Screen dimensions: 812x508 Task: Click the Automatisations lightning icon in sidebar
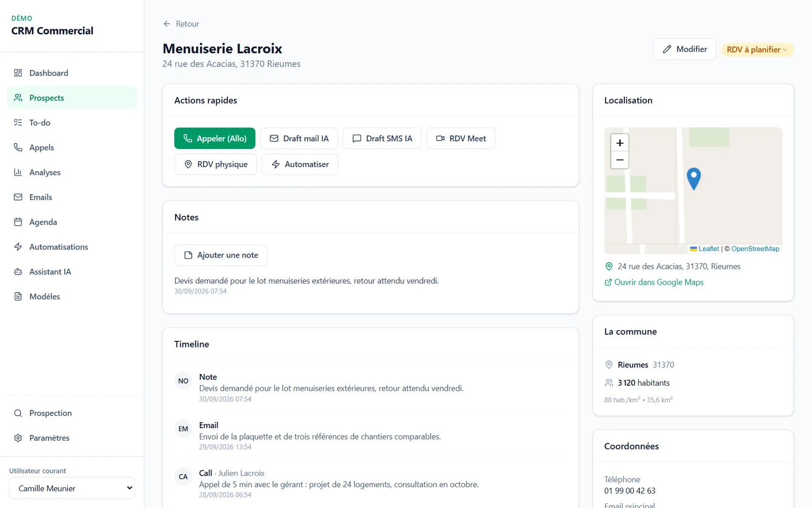point(18,247)
